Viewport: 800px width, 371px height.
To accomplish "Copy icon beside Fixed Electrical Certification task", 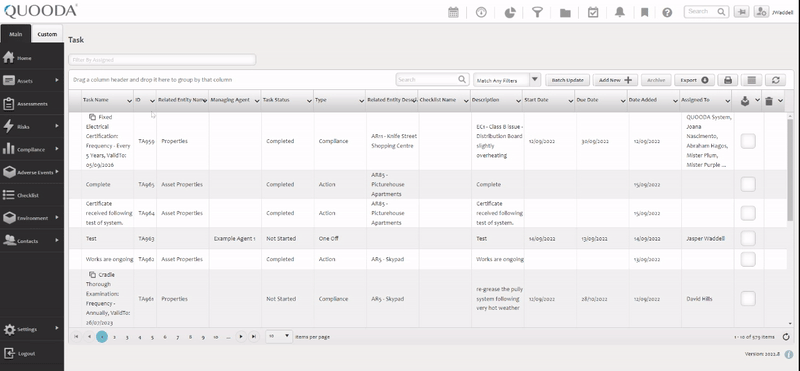I will (x=92, y=117).
